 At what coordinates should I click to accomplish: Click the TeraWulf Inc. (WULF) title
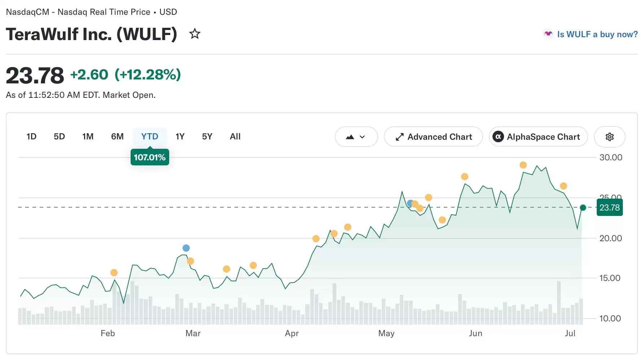[x=92, y=34]
